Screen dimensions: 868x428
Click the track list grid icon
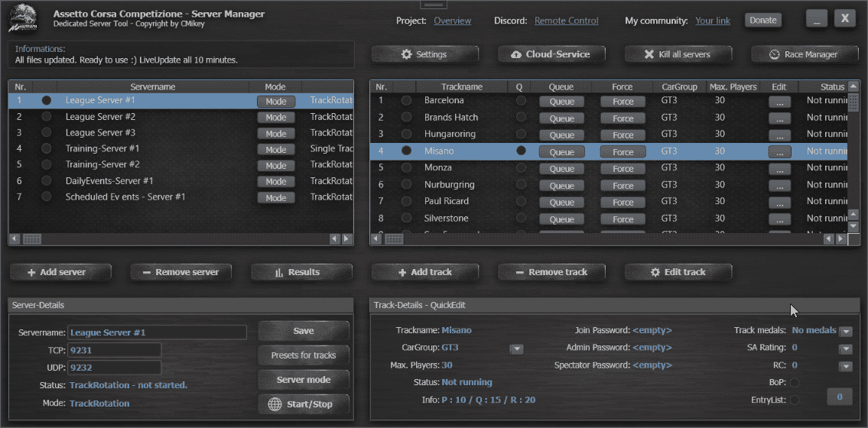point(394,239)
